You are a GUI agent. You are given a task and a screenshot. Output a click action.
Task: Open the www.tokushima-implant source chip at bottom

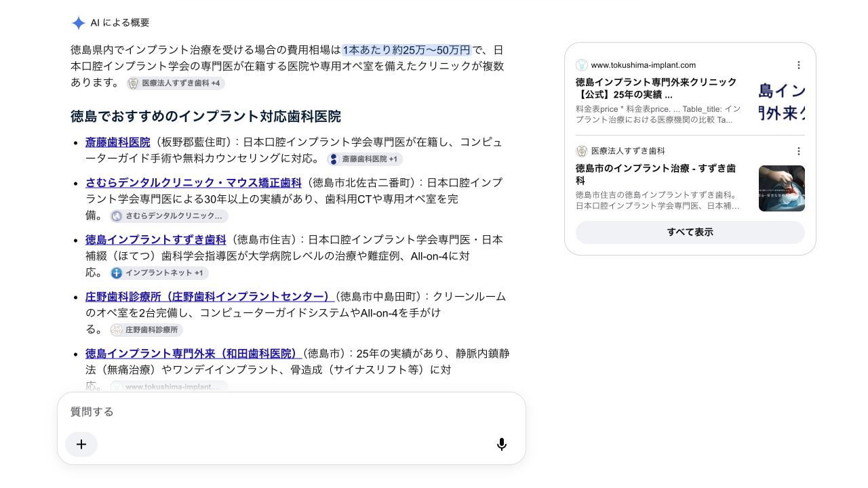click(x=170, y=386)
